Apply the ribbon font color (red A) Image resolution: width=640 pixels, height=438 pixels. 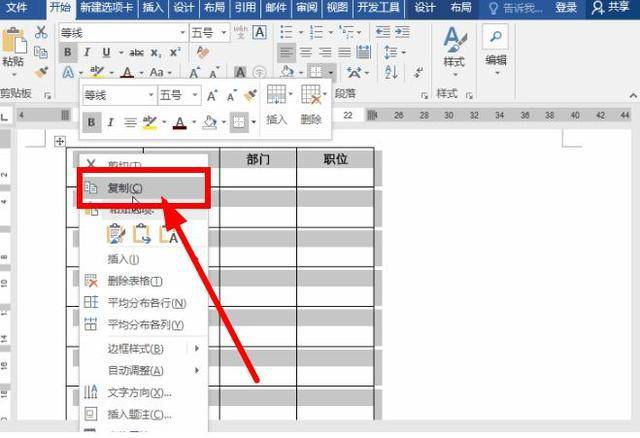[x=127, y=73]
